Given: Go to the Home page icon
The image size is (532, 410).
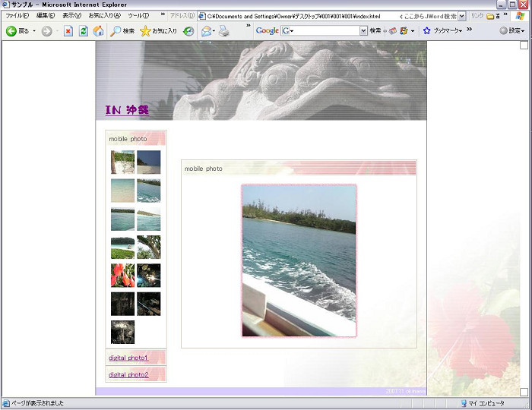Looking at the screenshot, I should tap(98, 31).
